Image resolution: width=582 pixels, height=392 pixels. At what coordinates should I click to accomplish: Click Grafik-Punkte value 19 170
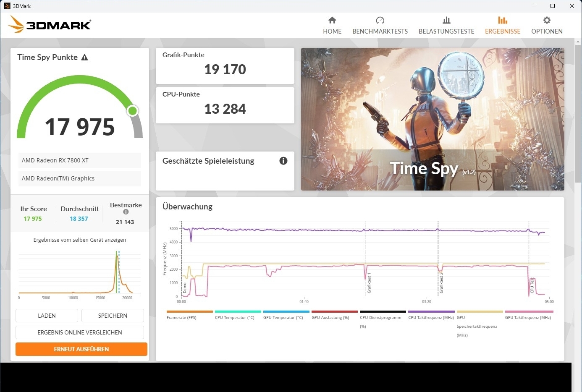click(225, 69)
